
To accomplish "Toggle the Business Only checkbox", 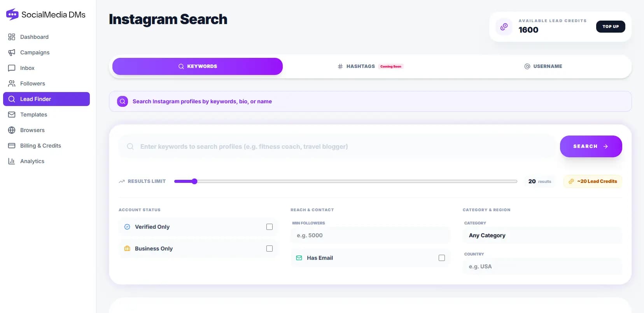I will [269, 249].
